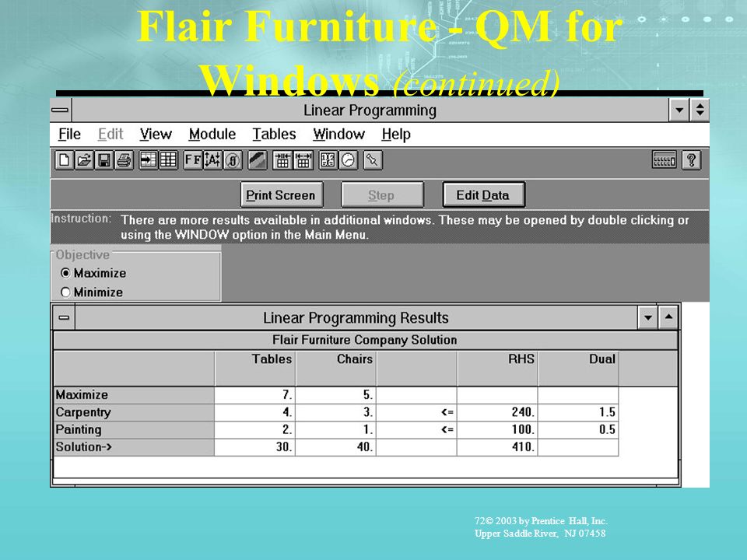The image size is (747, 560).
Task: Click the Print toolbar icon
Action: 124,160
